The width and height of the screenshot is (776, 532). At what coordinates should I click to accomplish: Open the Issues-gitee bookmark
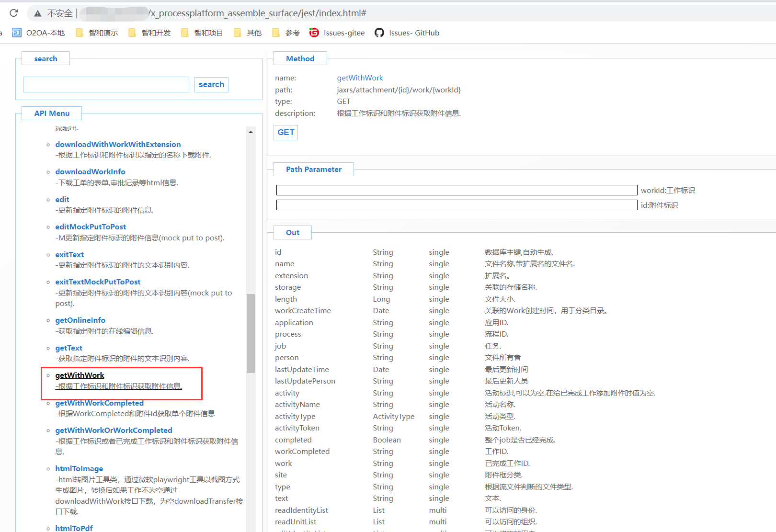tap(337, 33)
